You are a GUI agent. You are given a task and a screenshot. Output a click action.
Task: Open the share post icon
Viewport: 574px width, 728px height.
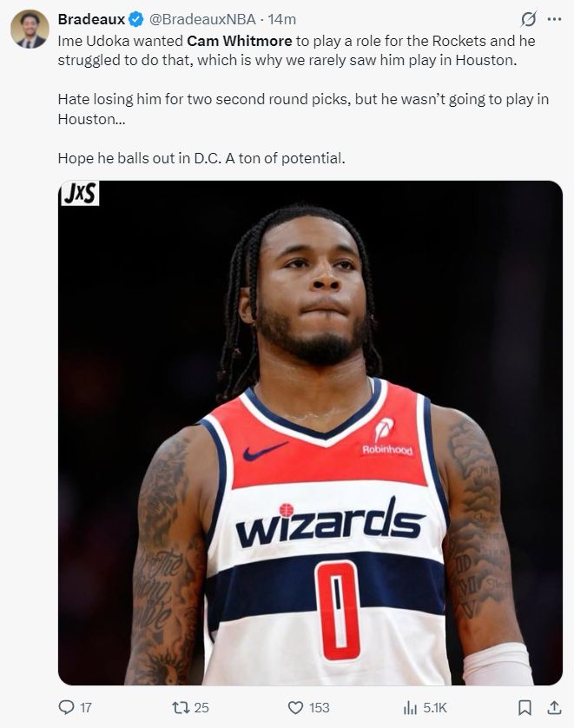click(x=554, y=707)
